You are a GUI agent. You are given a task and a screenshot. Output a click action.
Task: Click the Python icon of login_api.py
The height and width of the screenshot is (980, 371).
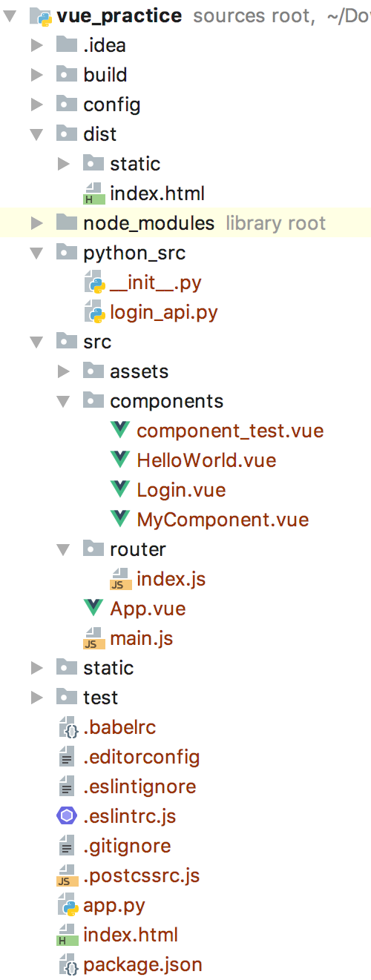click(x=93, y=312)
